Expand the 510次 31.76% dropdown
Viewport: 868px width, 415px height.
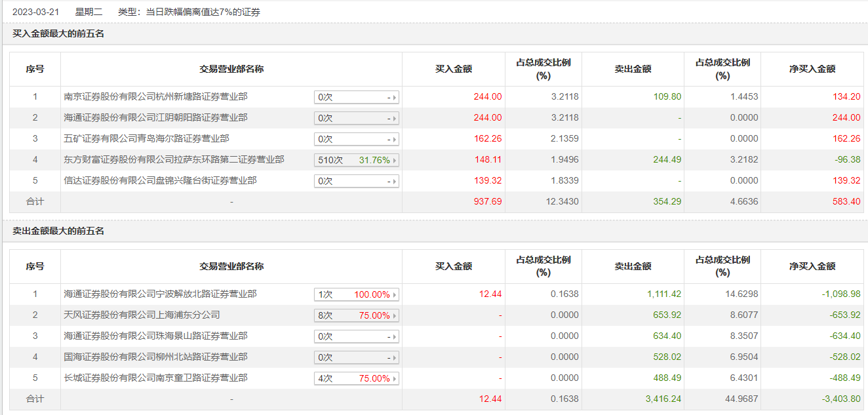(x=357, y=161)
